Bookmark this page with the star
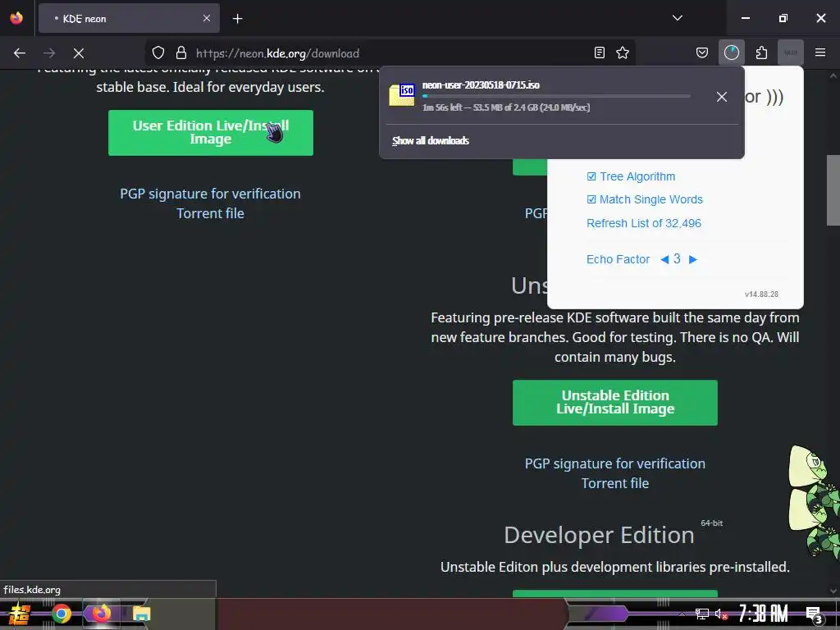 point(623,53)
